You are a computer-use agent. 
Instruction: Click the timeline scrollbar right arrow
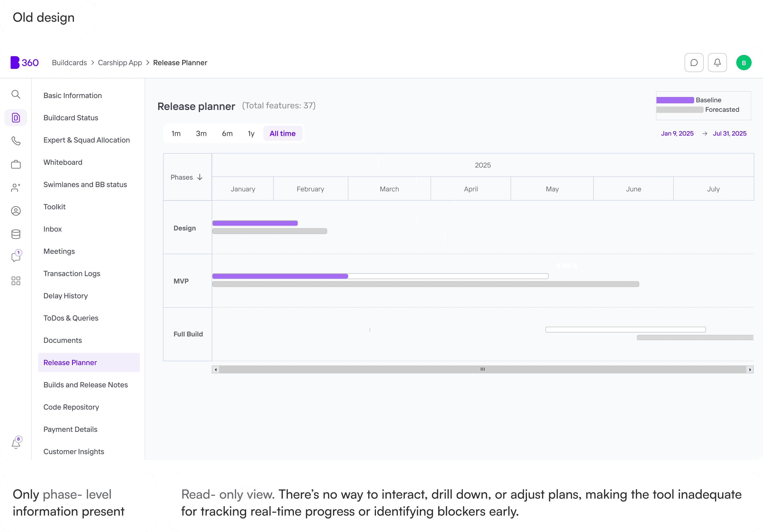(750, 370)
